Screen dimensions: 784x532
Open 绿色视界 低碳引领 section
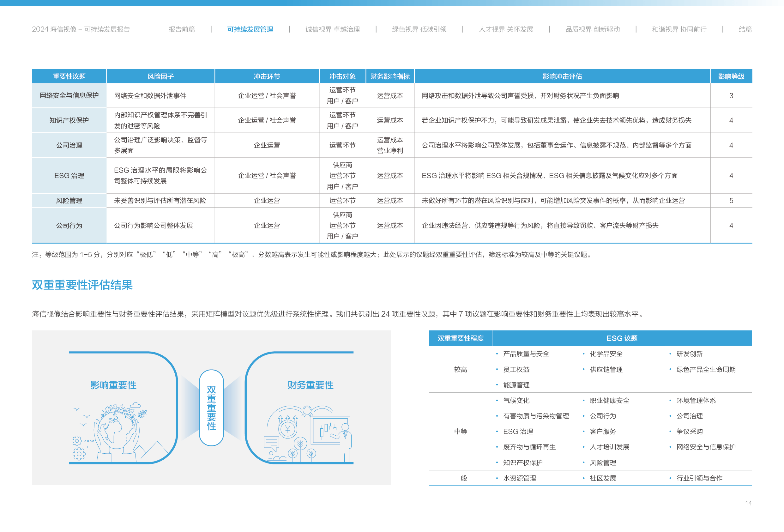point(419,29)
